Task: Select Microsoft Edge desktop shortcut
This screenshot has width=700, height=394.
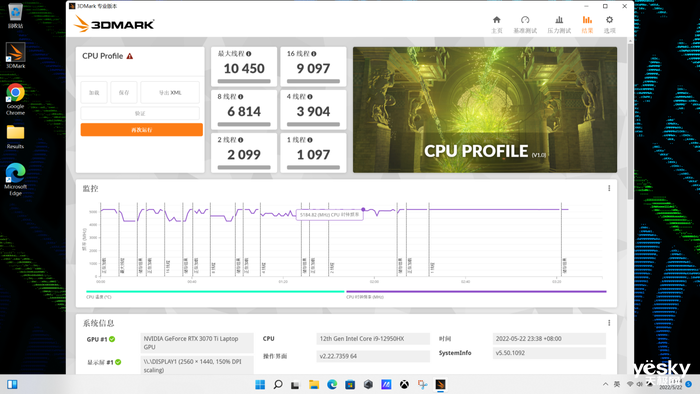Action: pyautogui.click(x=15, y=179)
